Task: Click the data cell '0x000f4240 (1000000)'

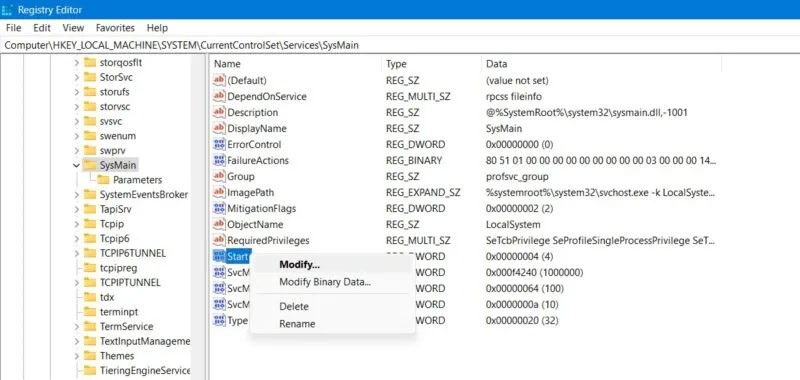Action: tap(534, 272)
